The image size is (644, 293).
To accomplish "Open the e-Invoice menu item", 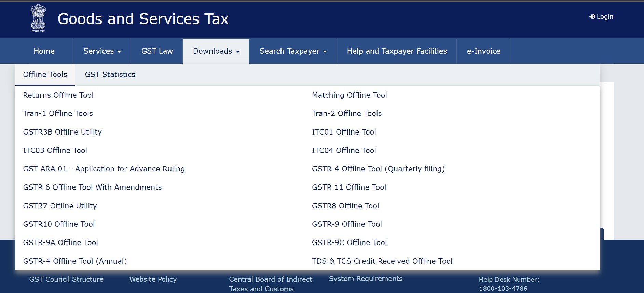I will [x=483, y=51].
